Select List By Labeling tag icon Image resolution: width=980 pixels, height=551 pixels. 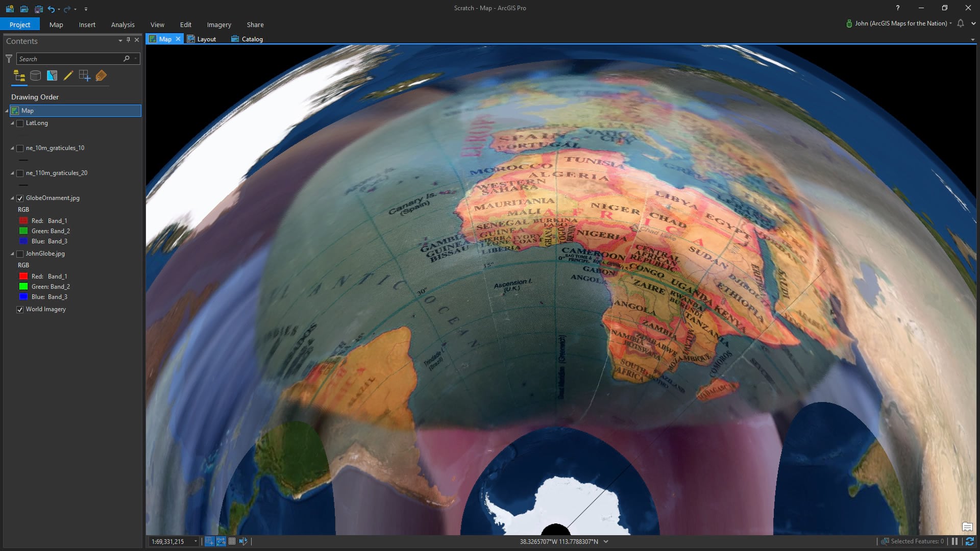[x=101, y=76]
